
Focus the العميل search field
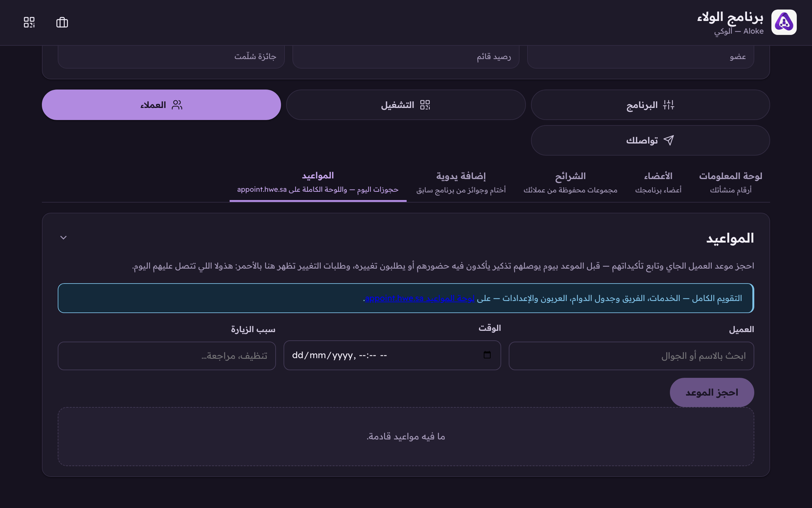631,356
